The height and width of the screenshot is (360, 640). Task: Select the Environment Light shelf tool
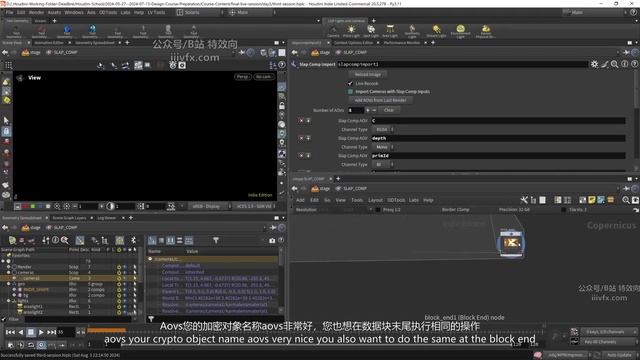click(460, 31)
